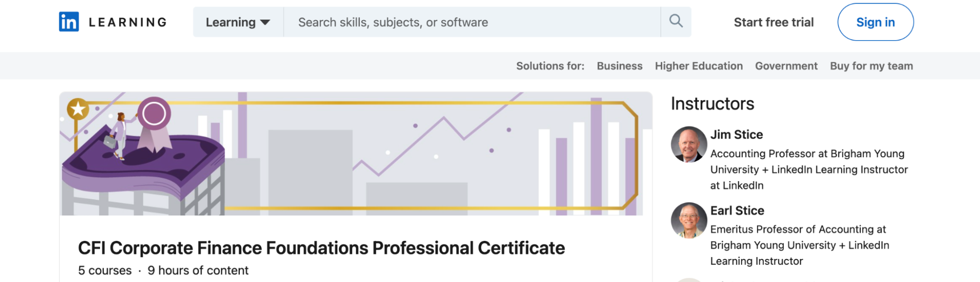Screen dimensions: 980x282
Task: Open Earl Stice's instructor link
Action: tap(737, 210)
